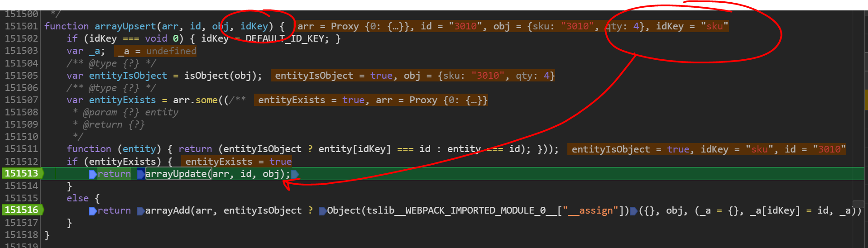The height and width of the screenshot is (248, 868).
Task: Remove the breakpoint on line 151516
Action: click(x=22, y=210)
